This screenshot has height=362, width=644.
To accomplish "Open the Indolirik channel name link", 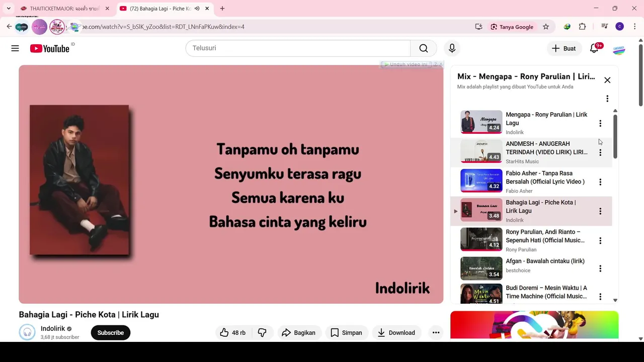I will (x=53, y=328).
